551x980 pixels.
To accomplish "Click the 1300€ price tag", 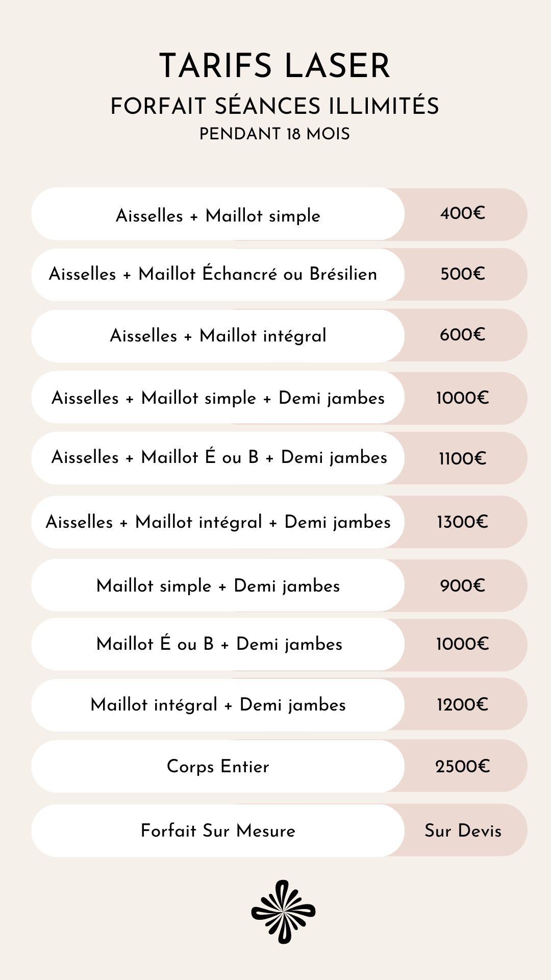I will (x=462, y=522).
